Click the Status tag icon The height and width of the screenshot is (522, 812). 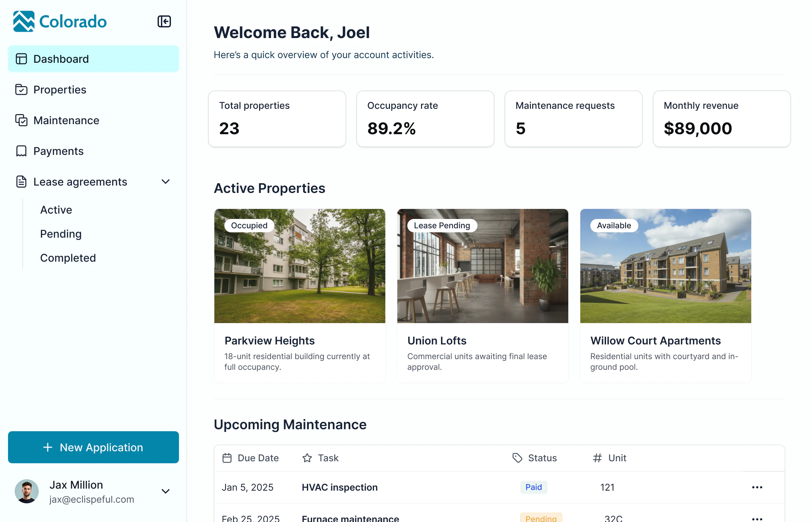point(517,458)
